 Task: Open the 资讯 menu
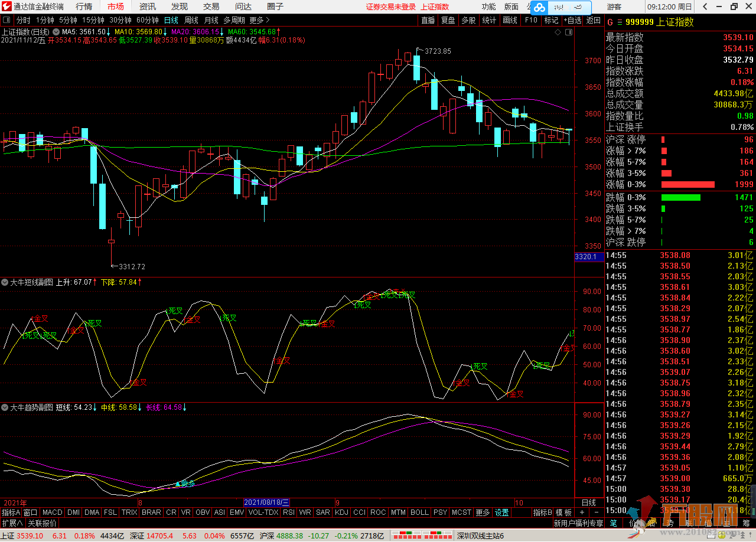pyautogui.click(x=148, y=6)
